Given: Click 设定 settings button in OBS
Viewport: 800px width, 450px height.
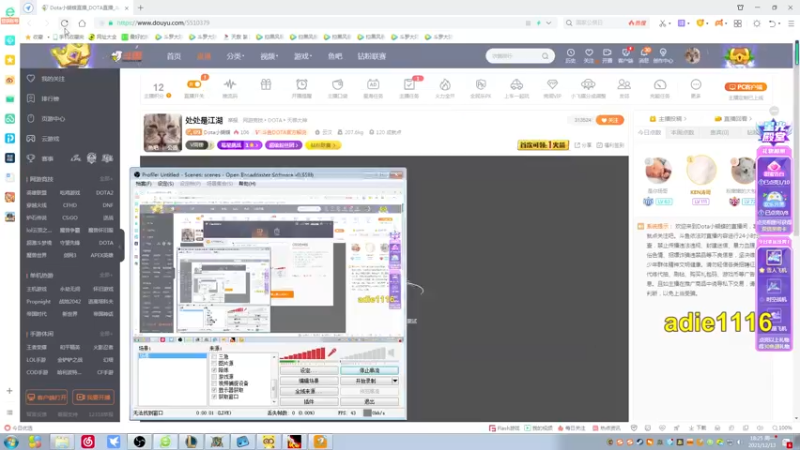Looking at the screenshot, I should [308, 370].
